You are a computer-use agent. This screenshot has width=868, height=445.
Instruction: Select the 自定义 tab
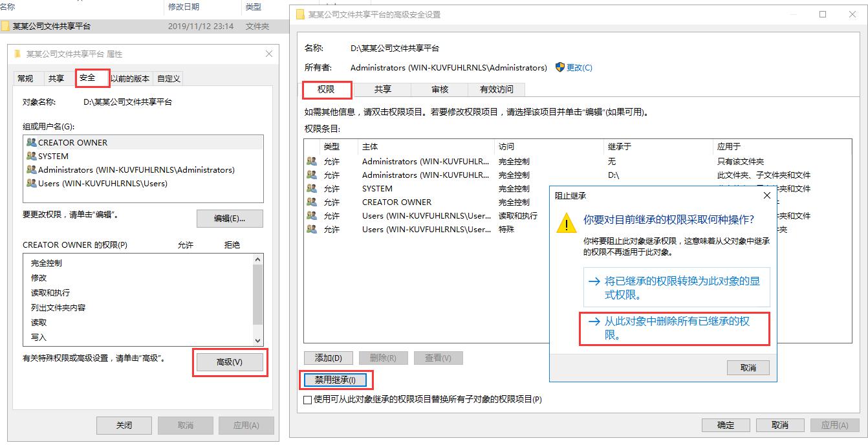coord(169,78)
